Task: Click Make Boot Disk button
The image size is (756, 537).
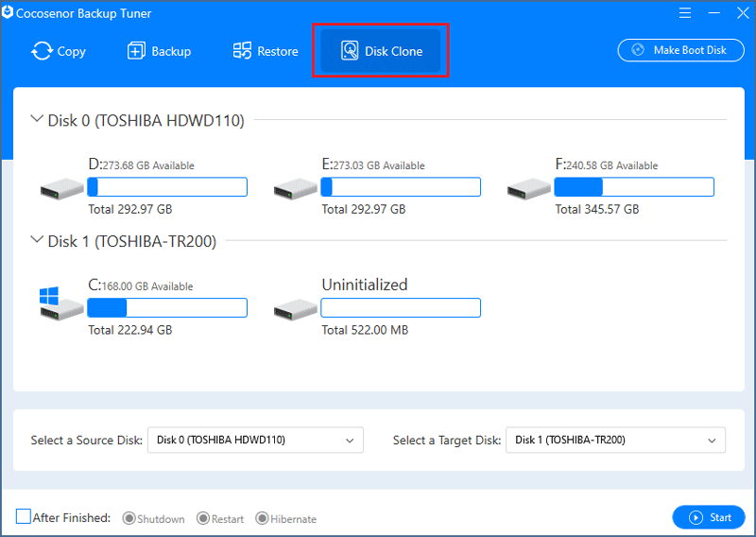Action: coord(680,50)
